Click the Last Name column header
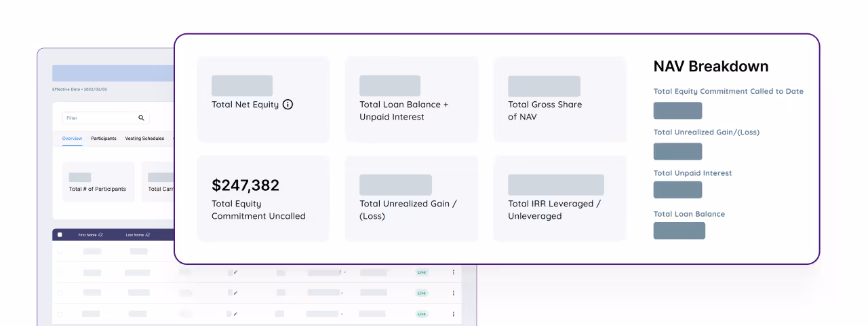This screenshot has height=326, width=868. [x=134, y=235]
